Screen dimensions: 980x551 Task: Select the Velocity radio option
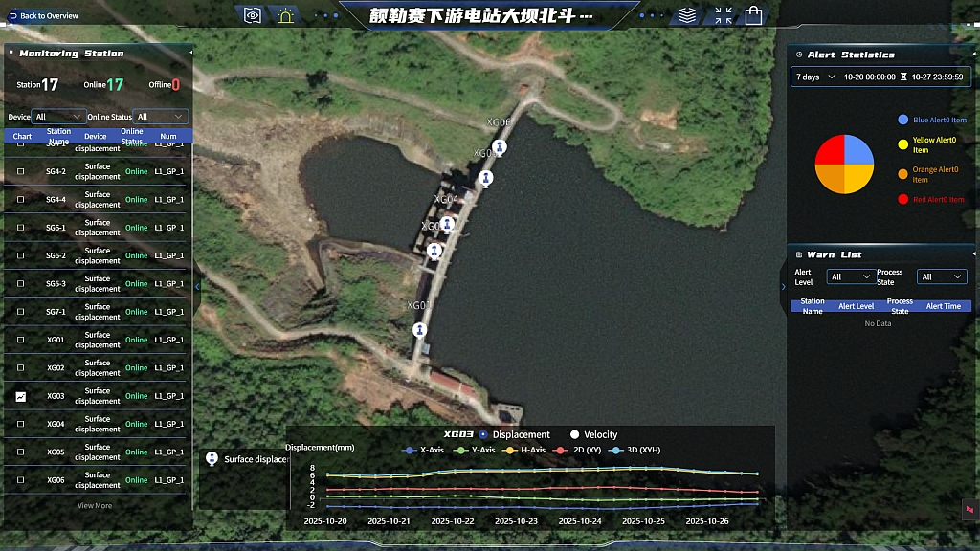[576, 434]
